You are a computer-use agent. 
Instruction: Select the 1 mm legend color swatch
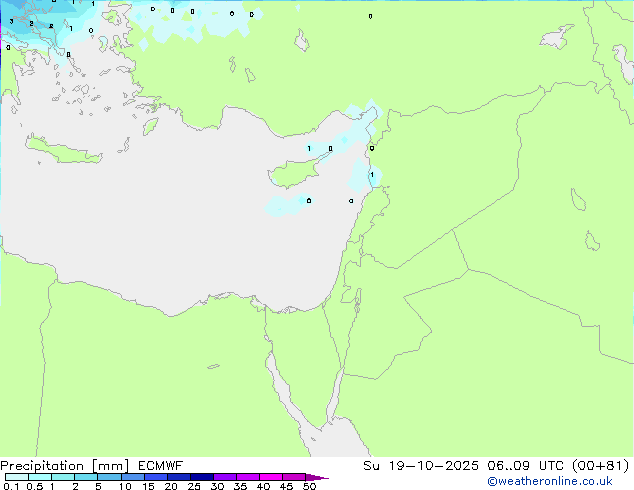tap(63, 477)
